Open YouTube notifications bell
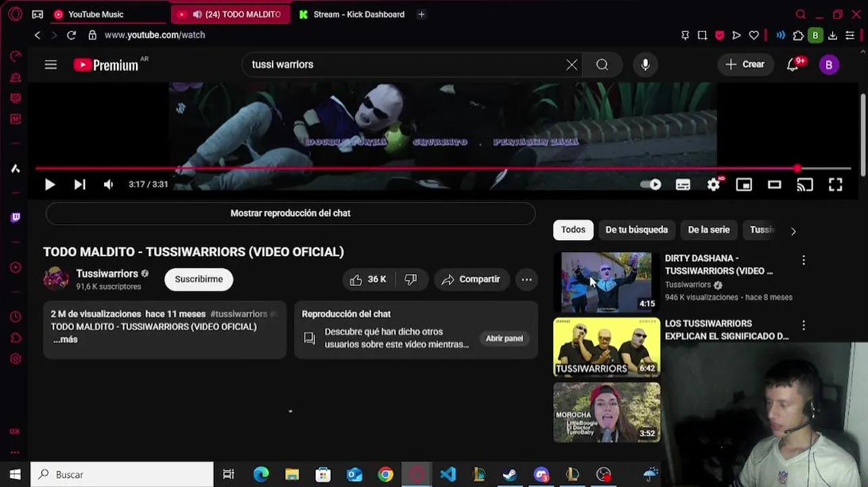868x487 pixels. (x=793, y=65)
